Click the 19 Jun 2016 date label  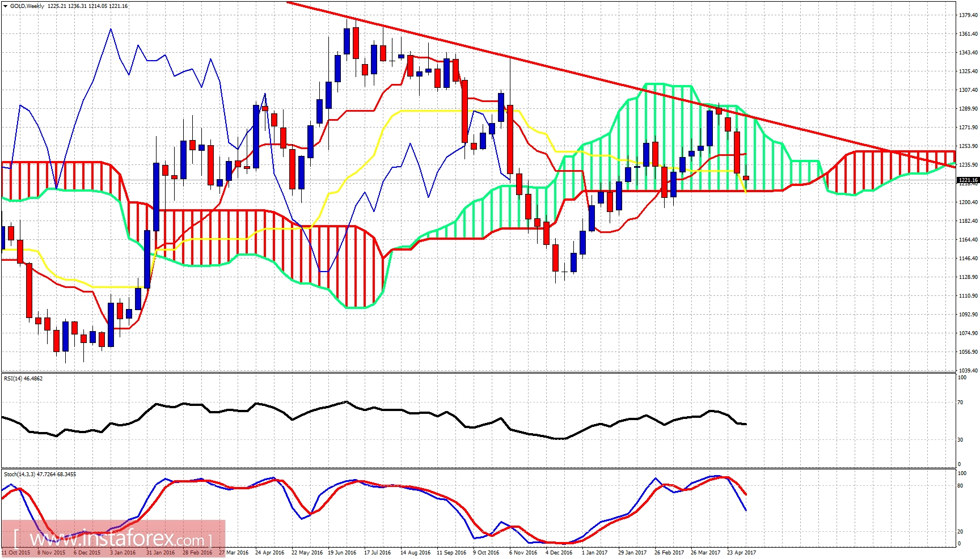pos(342,553)
